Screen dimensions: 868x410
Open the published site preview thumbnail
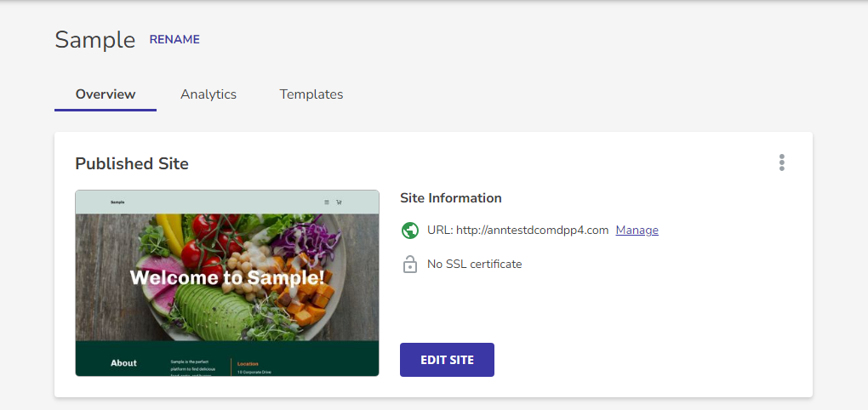[227, 282]
